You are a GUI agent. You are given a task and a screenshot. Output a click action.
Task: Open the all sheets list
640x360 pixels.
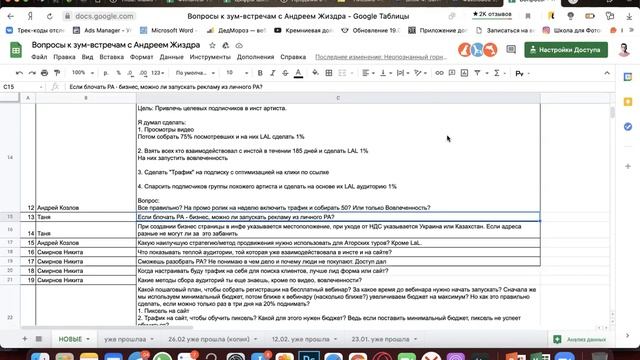click(39, 339)
